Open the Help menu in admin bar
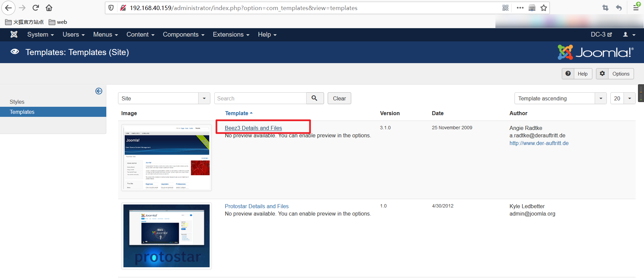Viewport: 644px width, 278px height. [267, 35]
